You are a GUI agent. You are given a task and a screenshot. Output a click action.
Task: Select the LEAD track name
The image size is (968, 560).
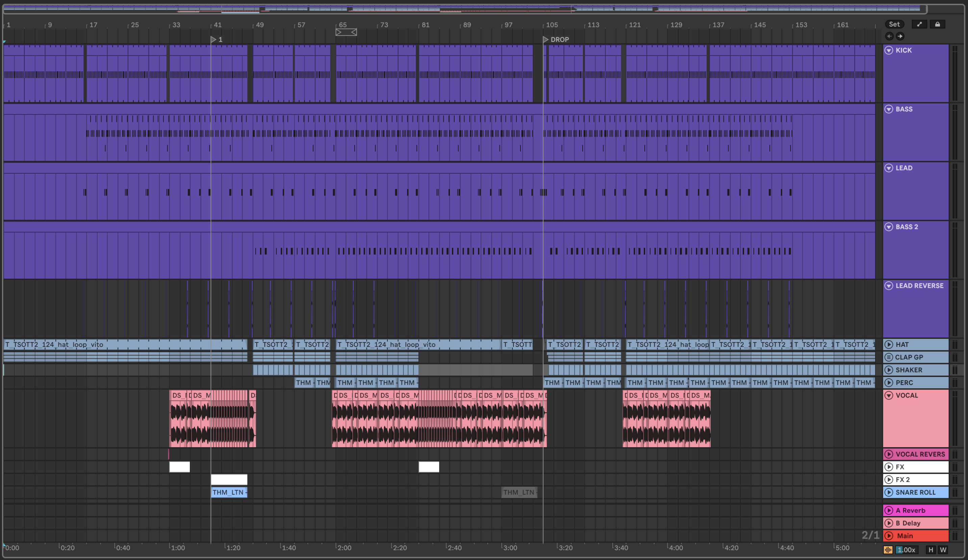(904, 168)
